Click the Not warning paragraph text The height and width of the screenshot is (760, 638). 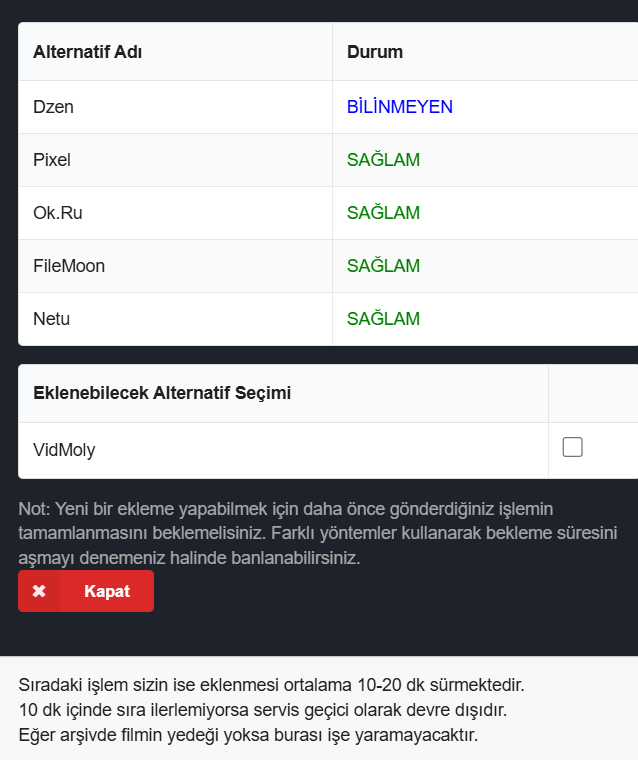[x=318, y=533]
